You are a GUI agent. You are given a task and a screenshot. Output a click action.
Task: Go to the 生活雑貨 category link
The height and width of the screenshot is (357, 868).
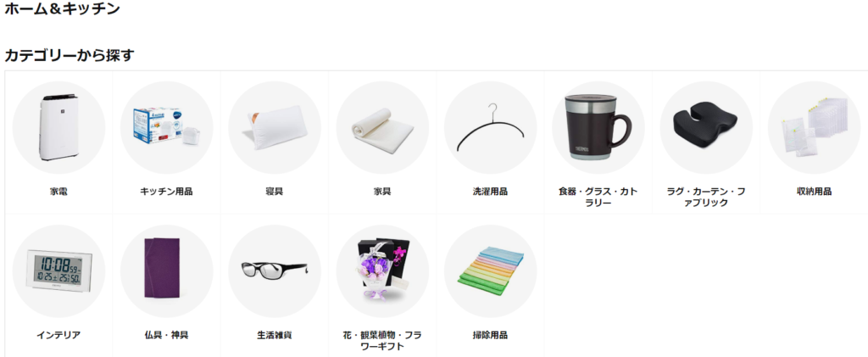click(275, 335)
